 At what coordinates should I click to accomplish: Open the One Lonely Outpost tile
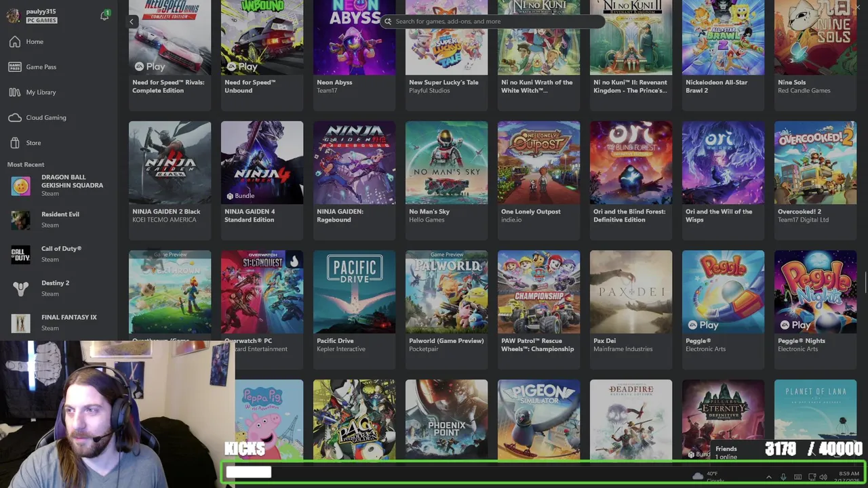(x=538, y=180)
